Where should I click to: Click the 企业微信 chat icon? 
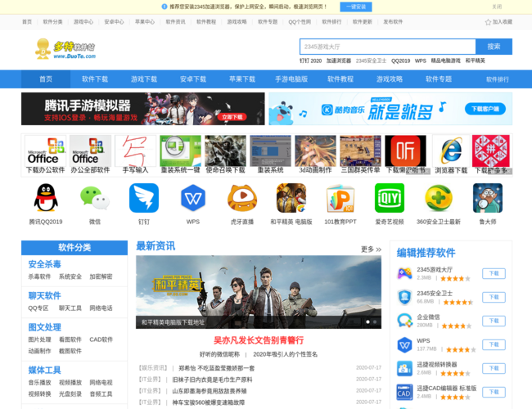[404, 321]
